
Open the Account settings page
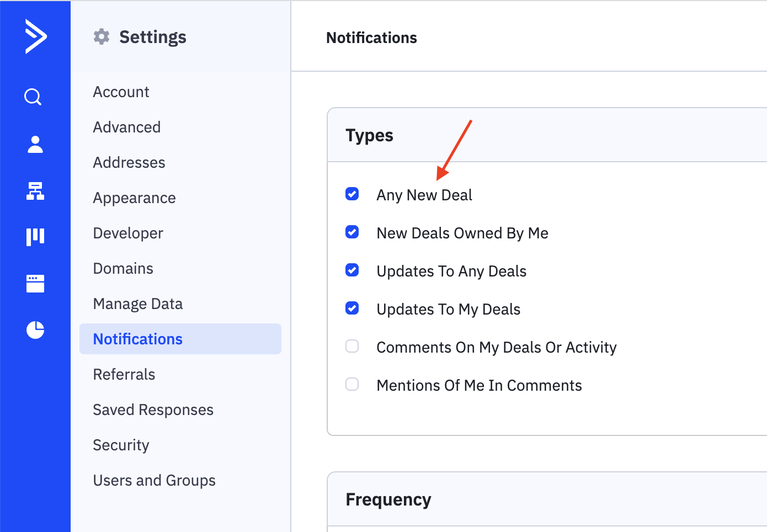pos(121,92)
